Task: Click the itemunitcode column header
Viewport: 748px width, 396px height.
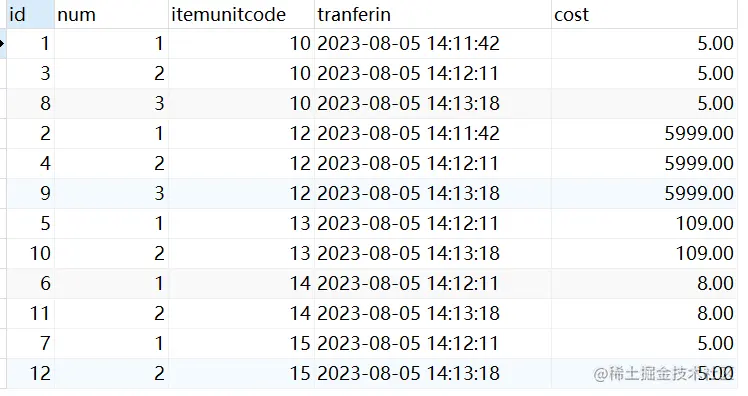Action: pos(241,14)
